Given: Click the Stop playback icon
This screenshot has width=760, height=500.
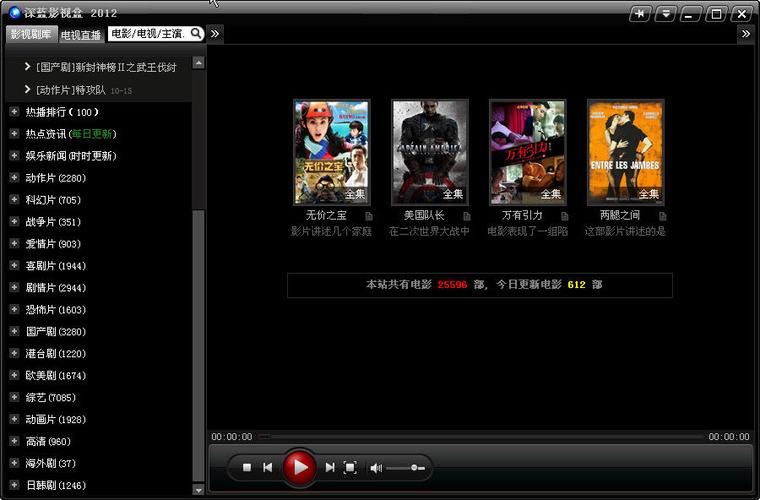Looking at the screenshot, I should coord(247,467).
